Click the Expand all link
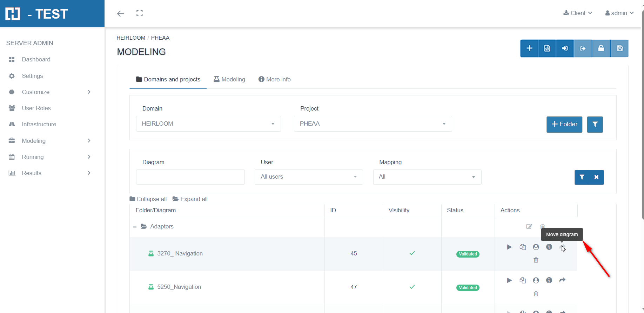This screenshot has width=644, height=313. pyautogui.click(x=190, y=199)
